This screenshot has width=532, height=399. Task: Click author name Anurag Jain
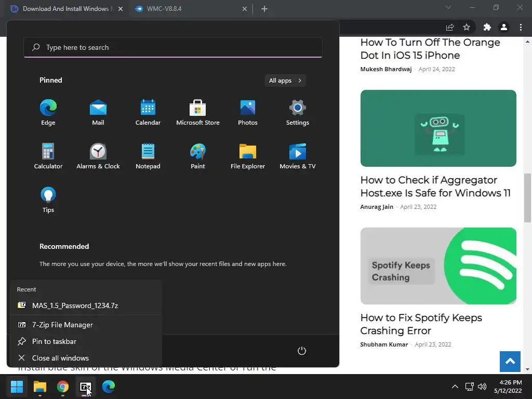(377, 207)
